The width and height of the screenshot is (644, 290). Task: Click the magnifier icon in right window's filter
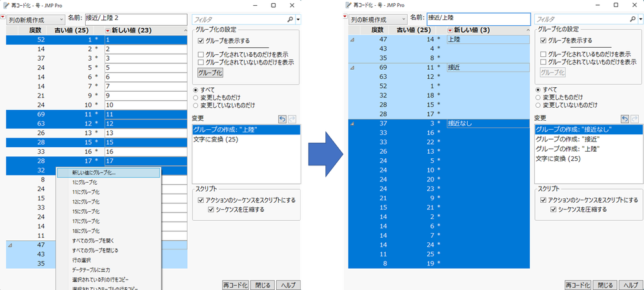click(632, 19)
